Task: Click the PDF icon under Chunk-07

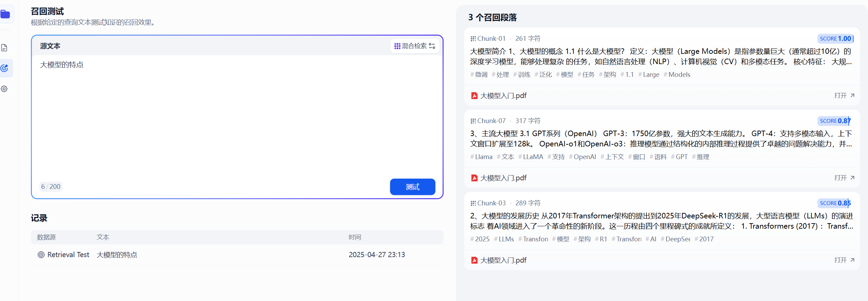Action: (x=474, y=178)
